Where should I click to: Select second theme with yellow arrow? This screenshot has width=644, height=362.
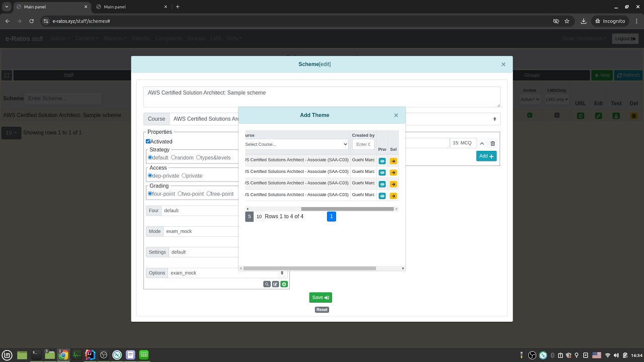click(393, 173)
